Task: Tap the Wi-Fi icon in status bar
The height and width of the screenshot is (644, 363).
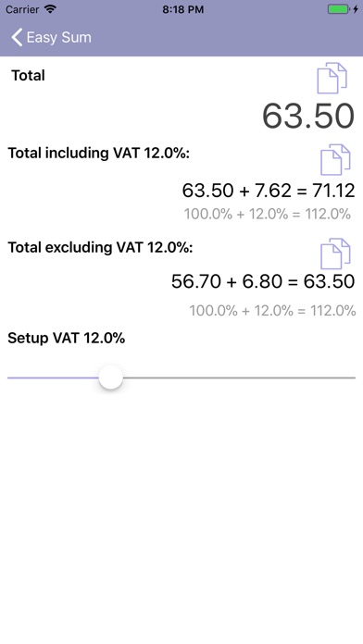Action: pos(50,9)
